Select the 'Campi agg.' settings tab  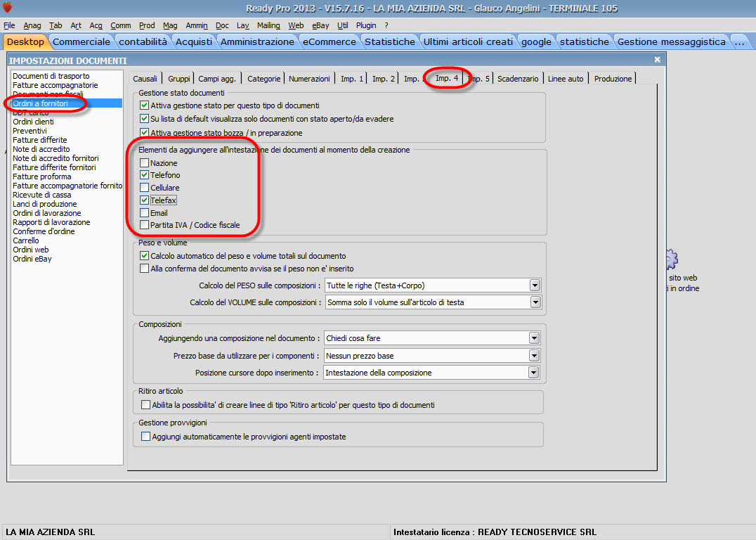[217, 79]
